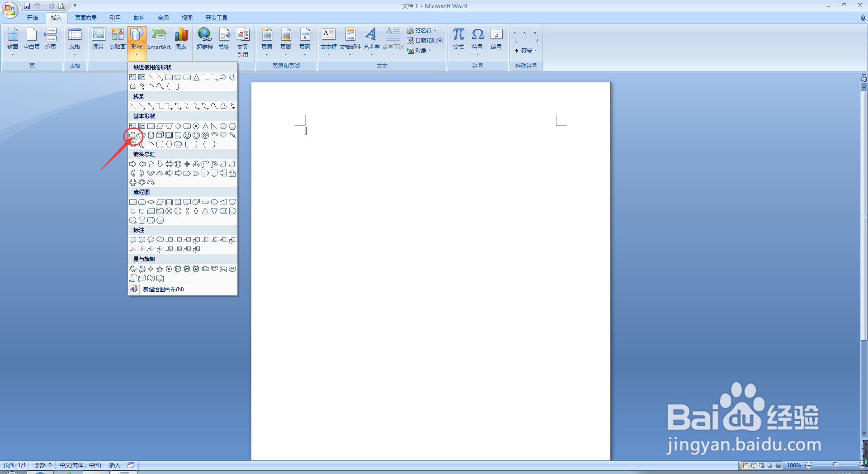The height and width of the screenshot is (474, 868).
Task: Pick the cylinder can in basic shapes
Action: pyautogui.click(x=151, y=135)
